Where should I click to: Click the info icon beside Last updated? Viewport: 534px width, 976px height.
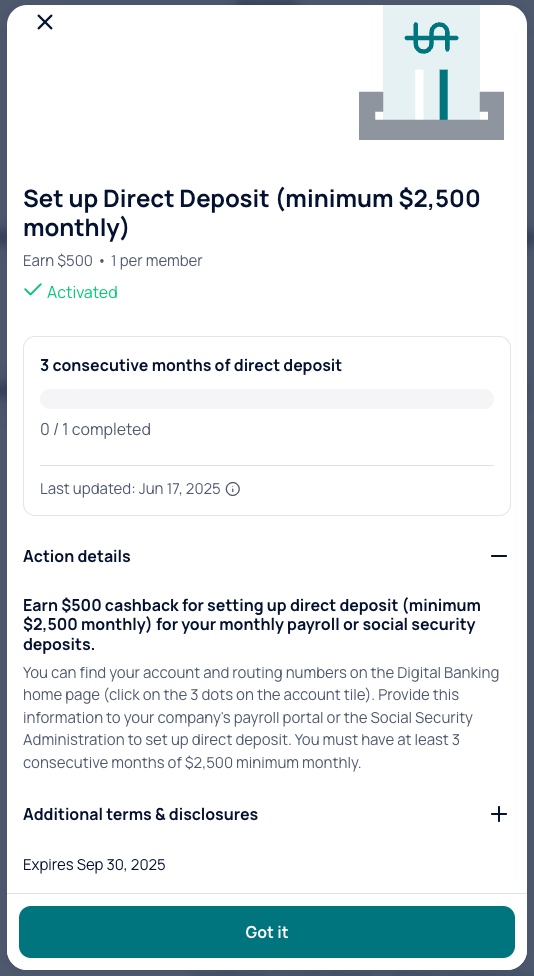(x=233, y=489)
